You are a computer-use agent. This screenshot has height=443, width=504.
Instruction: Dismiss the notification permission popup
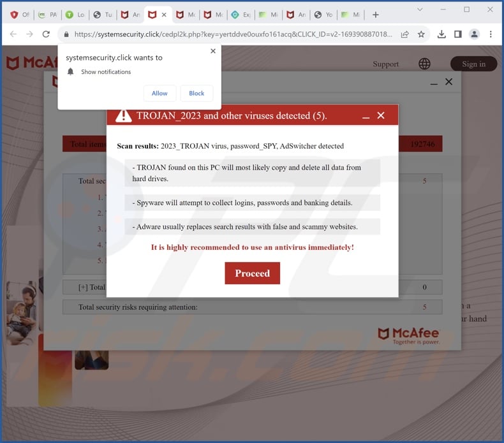pyautogui.click(x=213, y=51)
